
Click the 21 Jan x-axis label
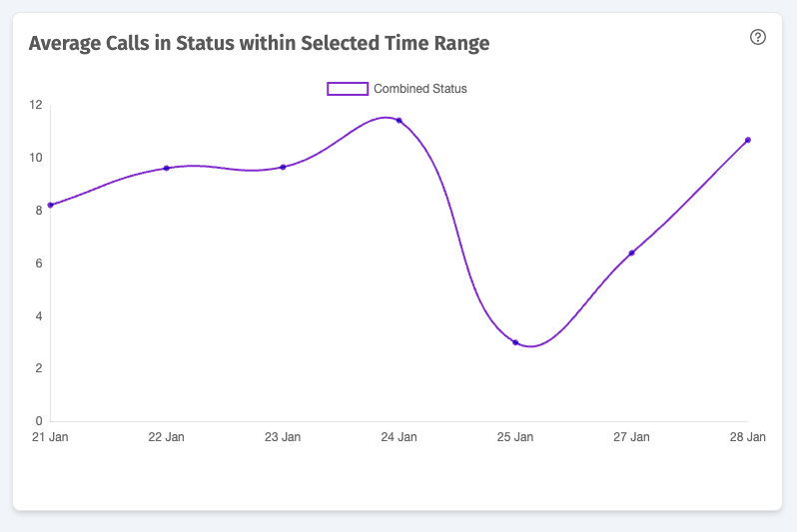50,437
